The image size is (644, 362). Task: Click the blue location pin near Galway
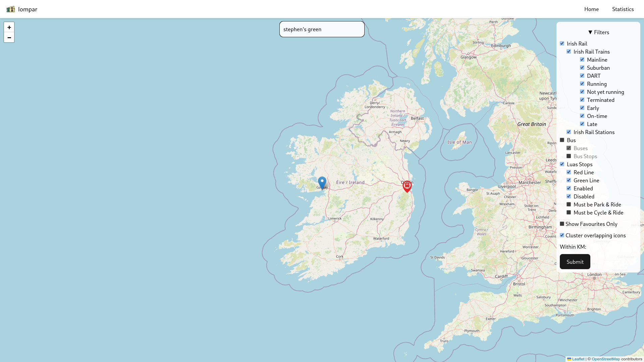[322, 183]
